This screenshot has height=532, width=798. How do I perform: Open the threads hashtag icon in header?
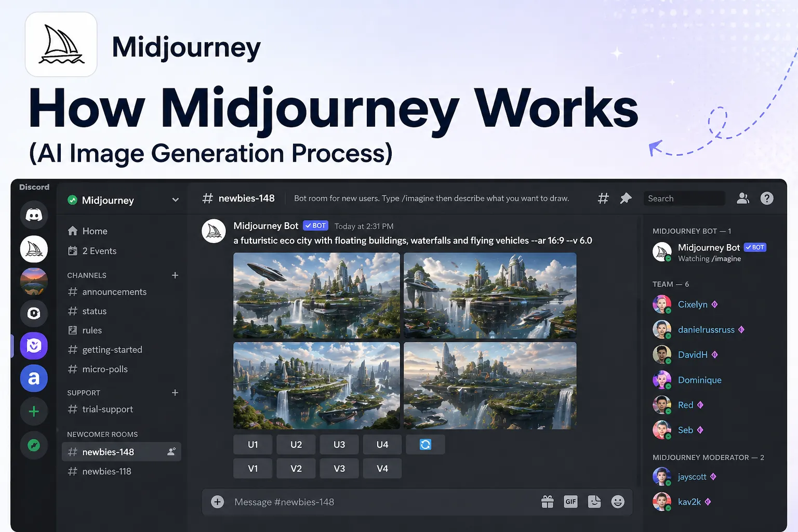click(x=603, y=198)
